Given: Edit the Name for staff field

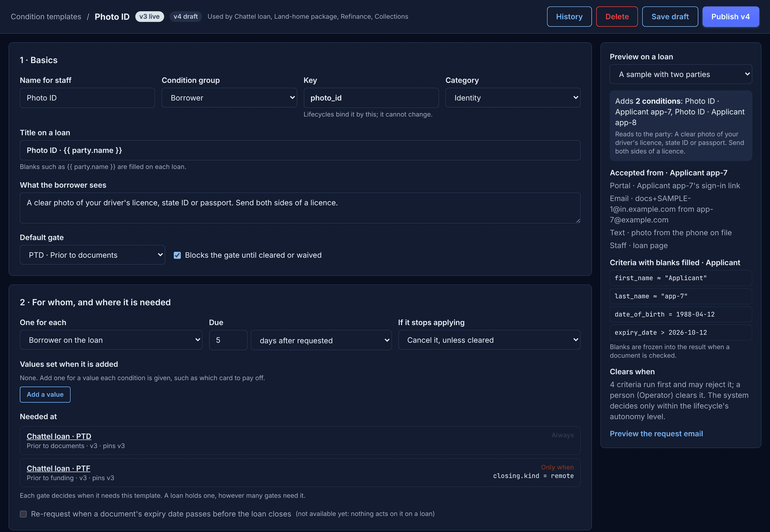Looking at the screenshot, I should 87,98.
